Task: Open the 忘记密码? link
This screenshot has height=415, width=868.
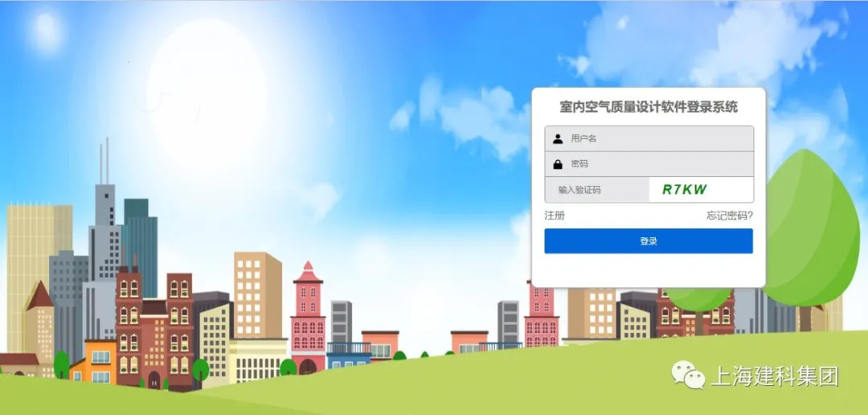Action: tap(730, 216)
